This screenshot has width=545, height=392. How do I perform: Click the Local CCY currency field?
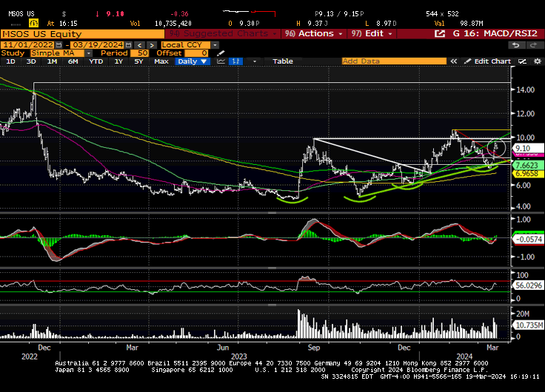(x=186, y=45)
